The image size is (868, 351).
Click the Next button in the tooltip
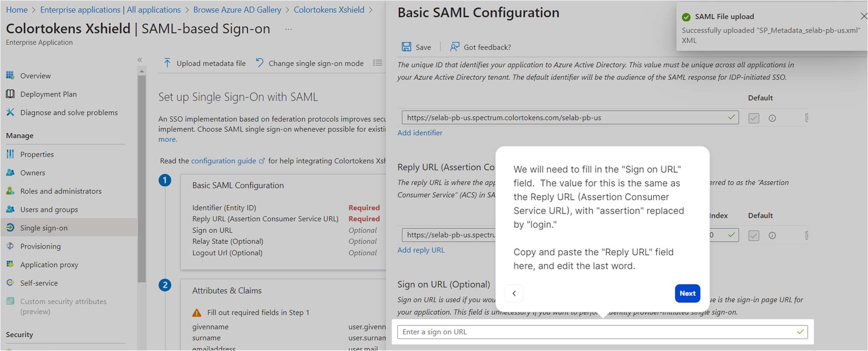[687, 293]
